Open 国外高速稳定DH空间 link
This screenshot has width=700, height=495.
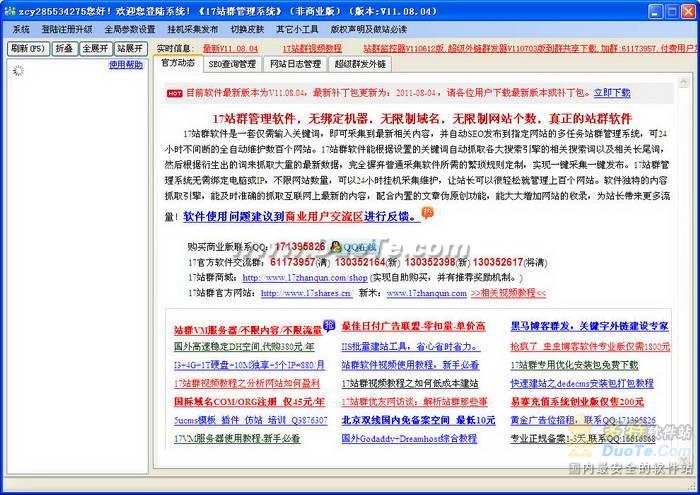tap(244, 346)
